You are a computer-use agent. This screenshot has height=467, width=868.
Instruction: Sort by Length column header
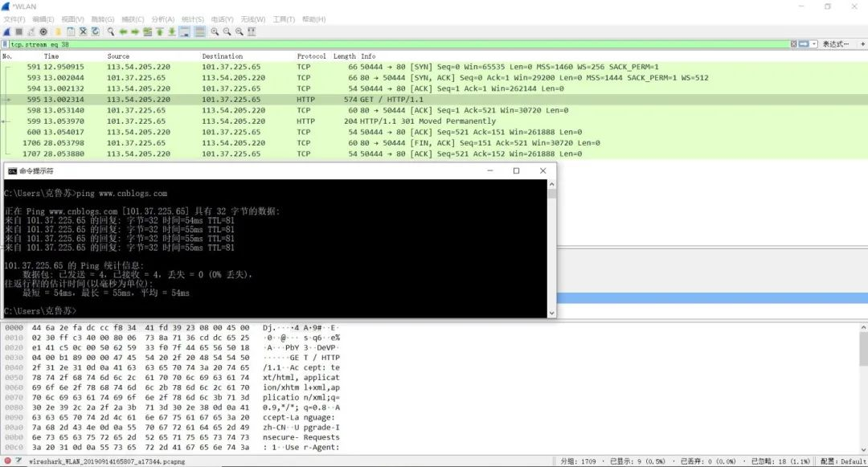(x=344, y=56)
